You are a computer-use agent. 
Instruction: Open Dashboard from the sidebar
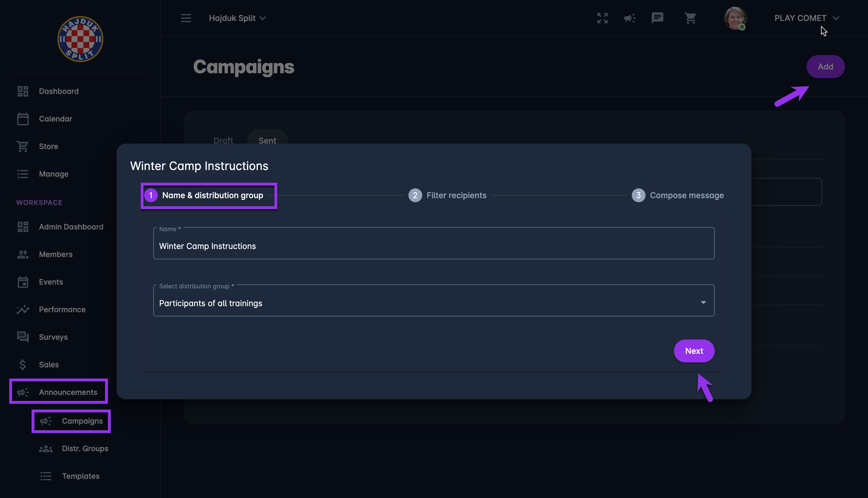point(59,91)
